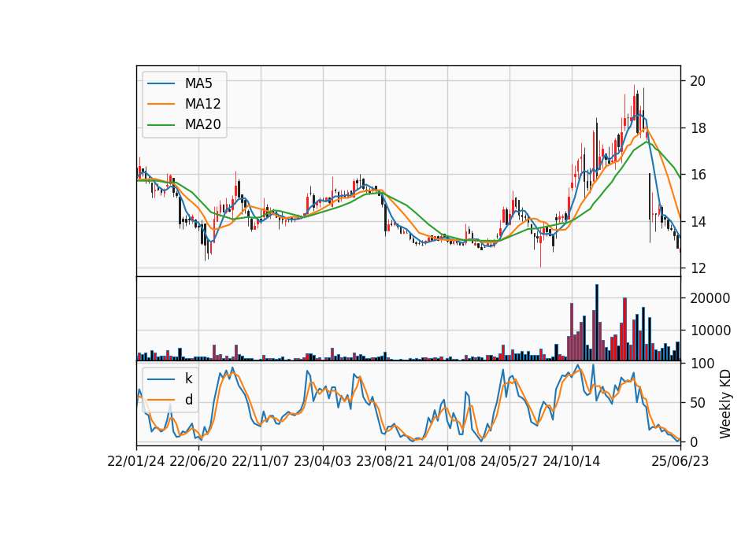Click the d legend entry
Image resolution: width=756 pixels, height=543 pixels.
pos(189,400)
